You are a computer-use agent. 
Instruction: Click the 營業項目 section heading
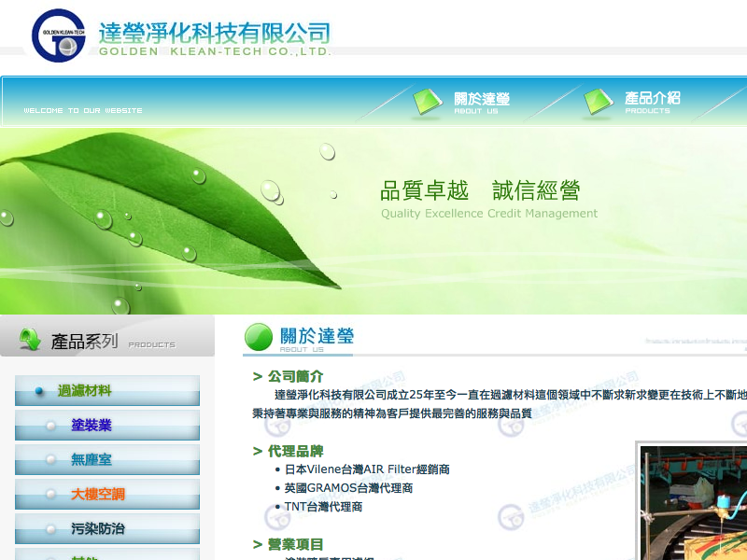point(295,544)
